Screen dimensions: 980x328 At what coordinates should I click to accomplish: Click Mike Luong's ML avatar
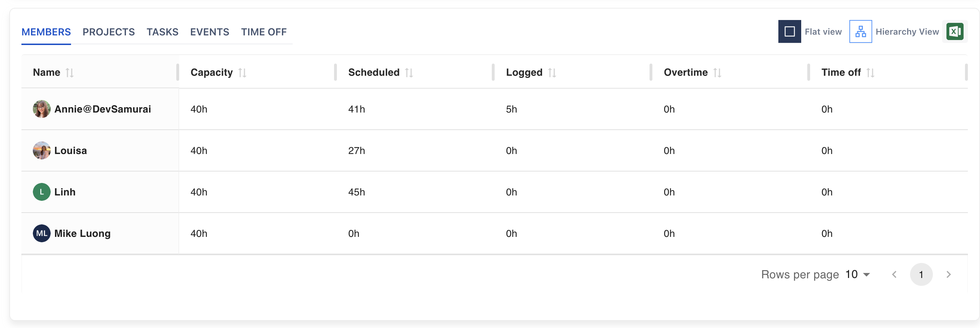pyautogui.click(x=41, y=233)
